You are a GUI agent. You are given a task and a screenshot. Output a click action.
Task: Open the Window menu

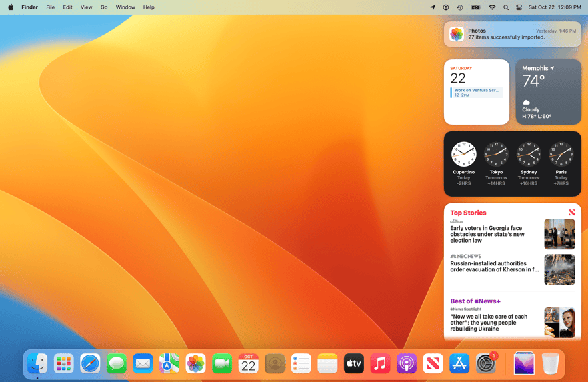click(125, 7)
